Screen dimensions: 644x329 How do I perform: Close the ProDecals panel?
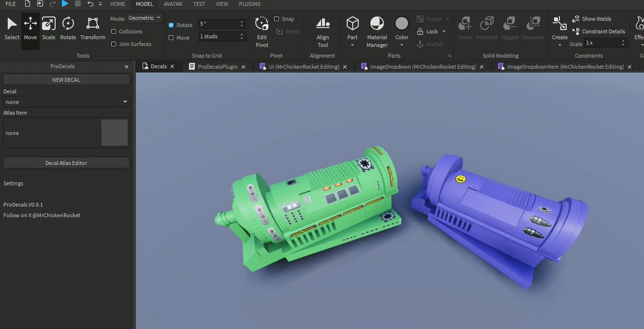[127, 67]
